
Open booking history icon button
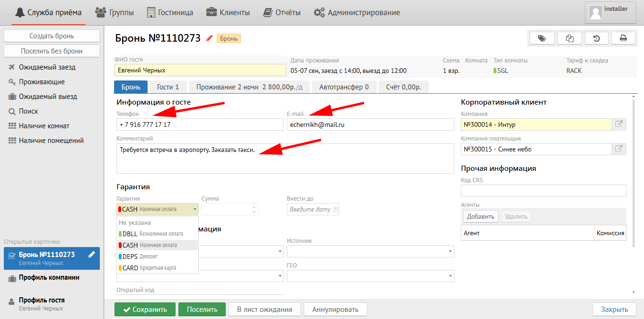(x=596, y=38)
